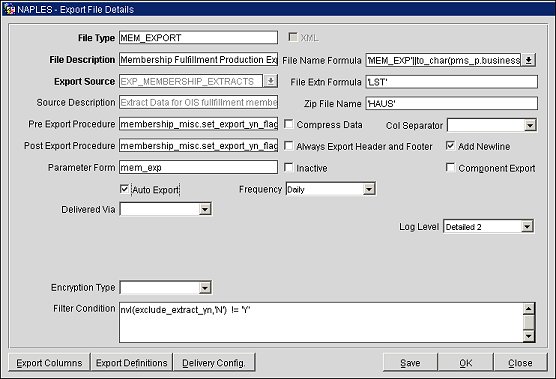
Task: Click the File Extn Formula field
Action: 452,82
